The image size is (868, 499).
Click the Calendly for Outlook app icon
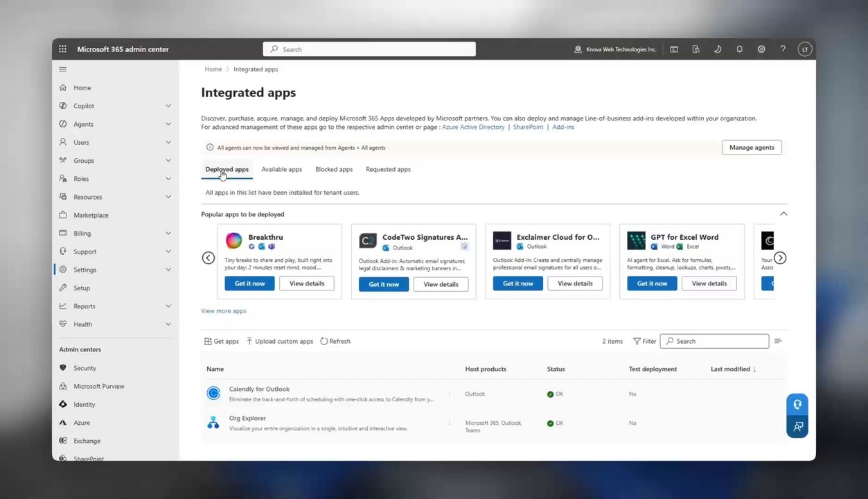tap(213, 394)
